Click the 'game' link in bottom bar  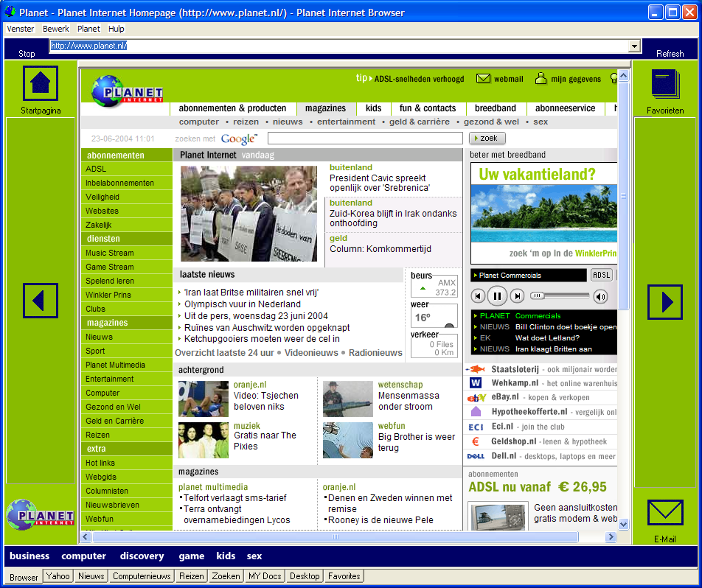(x=192, y=556)
